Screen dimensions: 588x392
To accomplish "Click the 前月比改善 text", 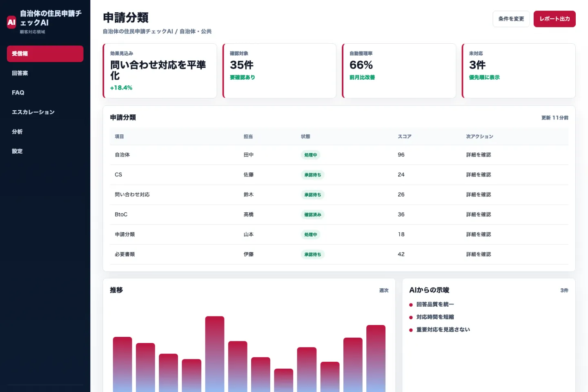I will [362, 77].
